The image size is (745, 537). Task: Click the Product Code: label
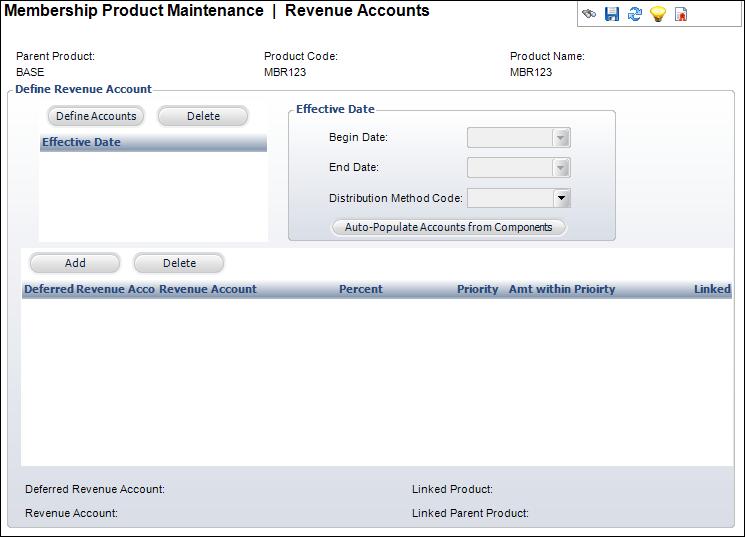pyautogui.click(x=301, y=56)
